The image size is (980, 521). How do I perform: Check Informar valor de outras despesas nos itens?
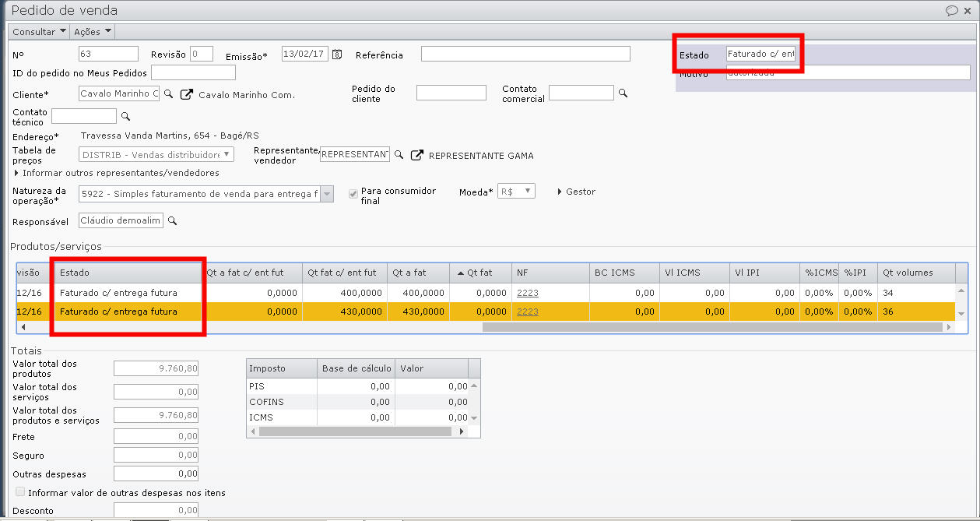[20, 492]
